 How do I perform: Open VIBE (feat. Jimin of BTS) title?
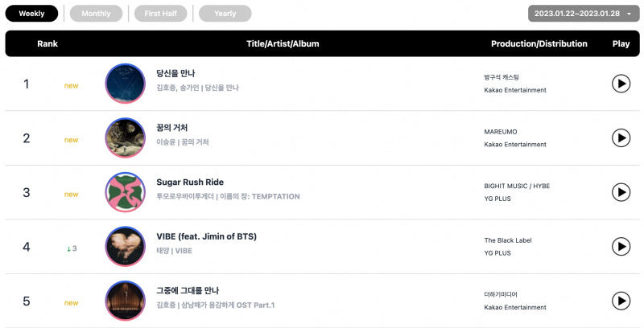[206, 236]
